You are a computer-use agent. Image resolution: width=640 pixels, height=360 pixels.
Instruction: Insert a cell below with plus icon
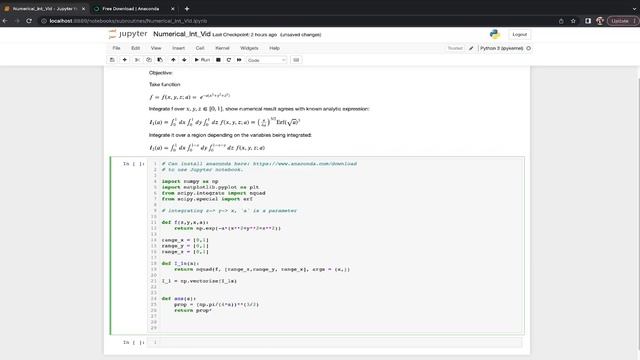coord(124,60)
